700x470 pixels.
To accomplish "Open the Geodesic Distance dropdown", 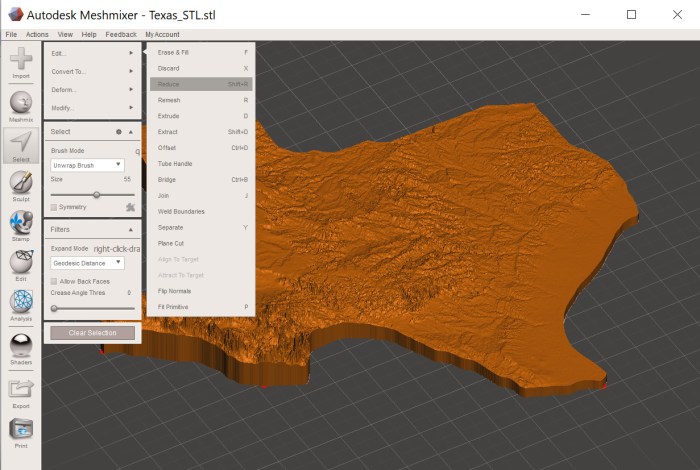I will (87, 263).
